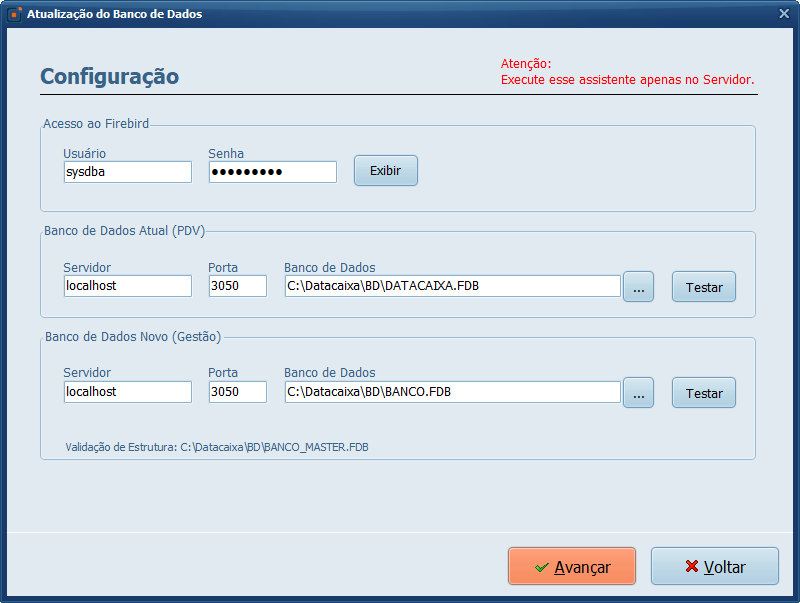Click into the Senha password field
The height and width of the screenshot is (603, 800).
click(x=272, y=172)
